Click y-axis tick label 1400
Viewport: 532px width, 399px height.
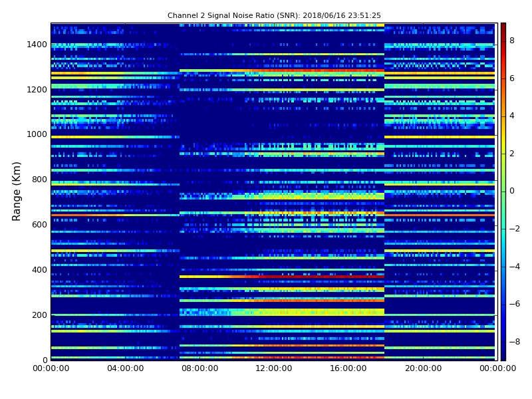pyautogui.click(x=37, y=45)
